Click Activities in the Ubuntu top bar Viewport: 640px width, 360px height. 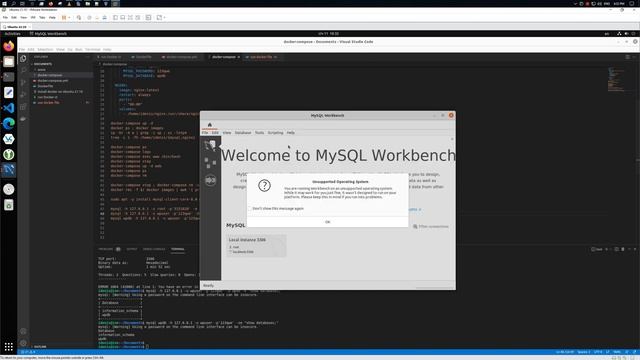point(12,34)
